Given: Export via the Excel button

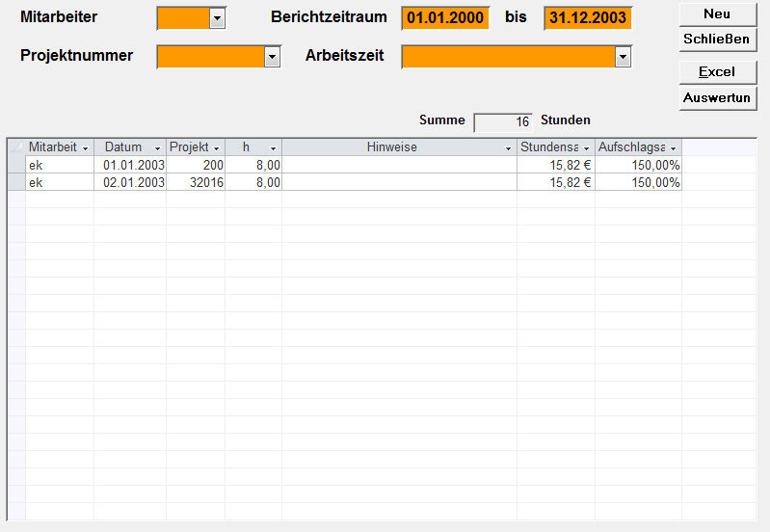Looking at the screenshot, I should pyautogui.click(x=717, y=72).
